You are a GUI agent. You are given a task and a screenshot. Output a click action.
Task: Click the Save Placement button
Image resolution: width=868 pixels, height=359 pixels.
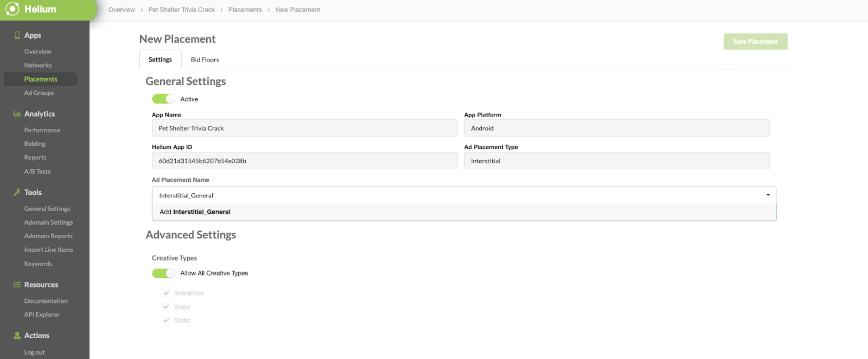point(755,42)
